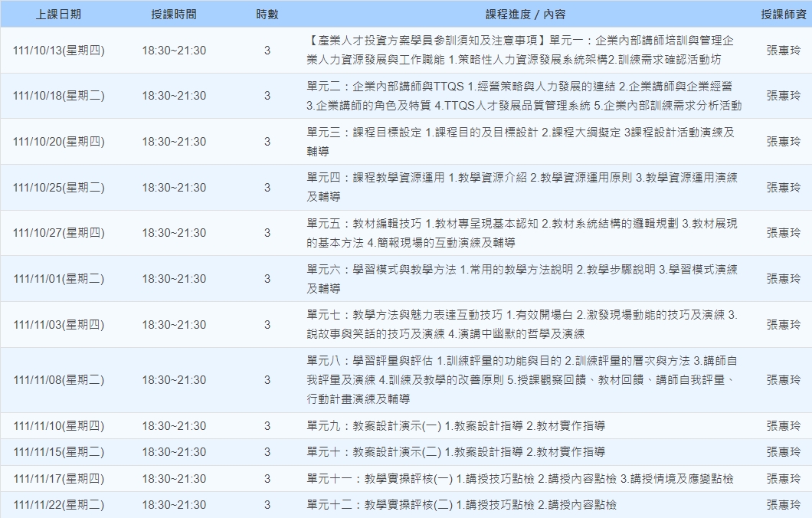The height and width of the screenshot is (518, 812).
Task: Click the 單元三 課程目標設定 content cell
Action: tap(521, 142)
